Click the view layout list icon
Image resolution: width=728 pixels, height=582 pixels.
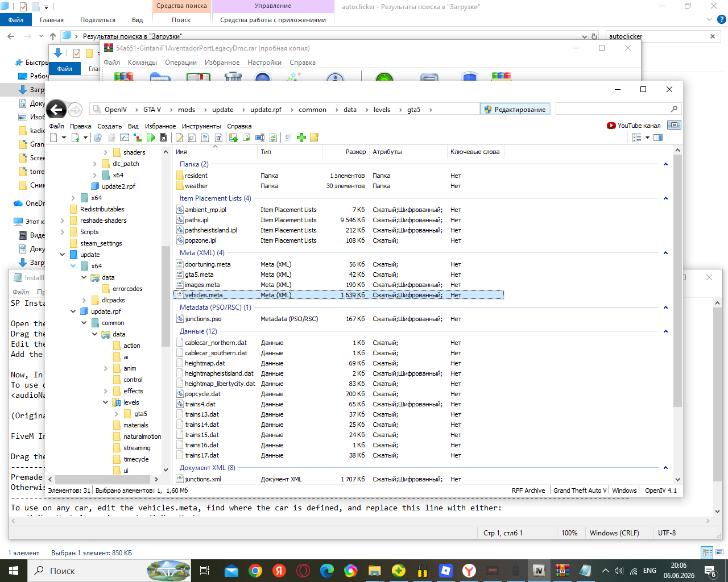pyautogui.click(x=636, y=138)
